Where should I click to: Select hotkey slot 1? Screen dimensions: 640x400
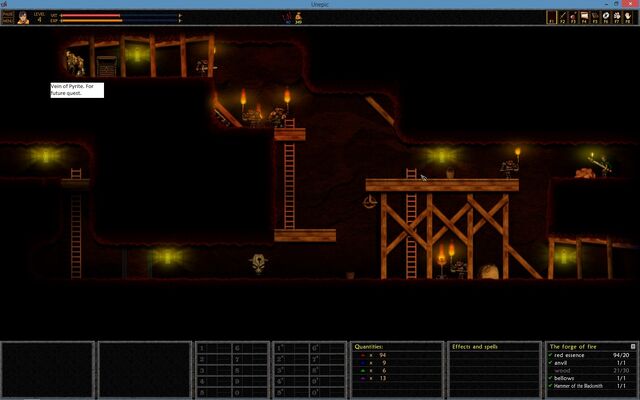[214, 348]
